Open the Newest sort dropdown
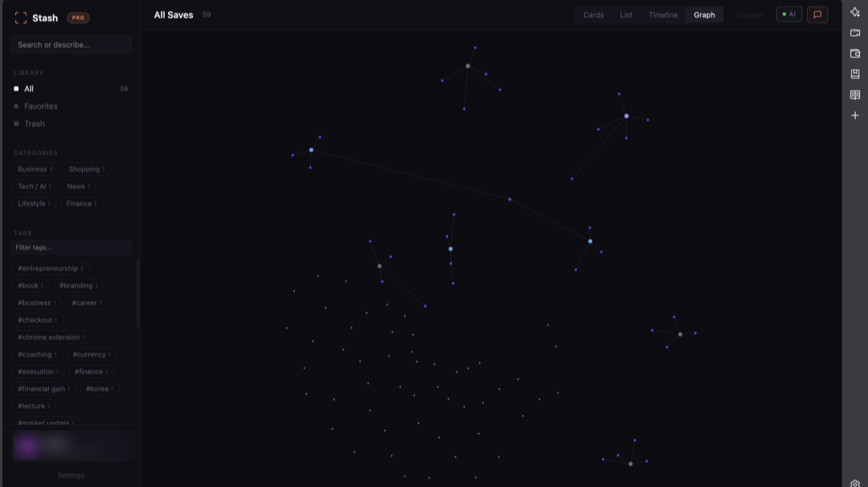The width and height of the screenshot is (868, 487). click(x=750, y=15)
